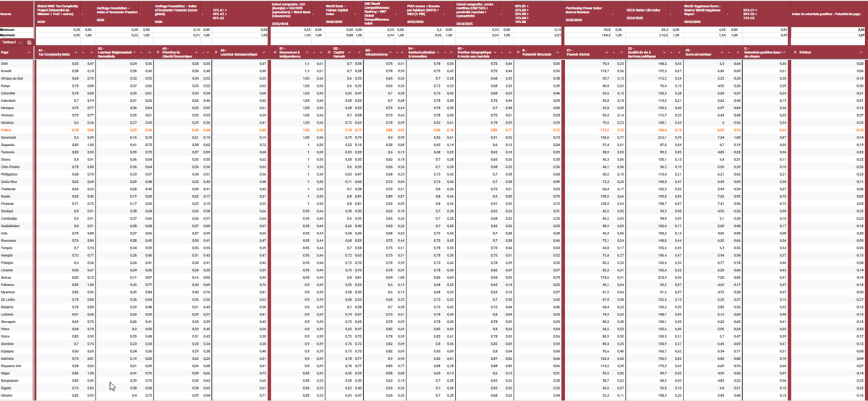Click the # type icon of A3 column

(x=158, y=53)
